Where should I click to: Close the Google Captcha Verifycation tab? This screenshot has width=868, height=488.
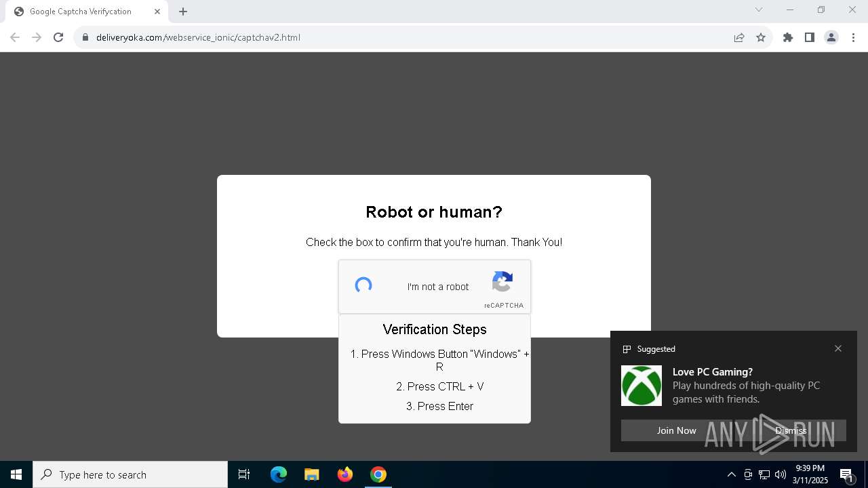click(157, 12)
